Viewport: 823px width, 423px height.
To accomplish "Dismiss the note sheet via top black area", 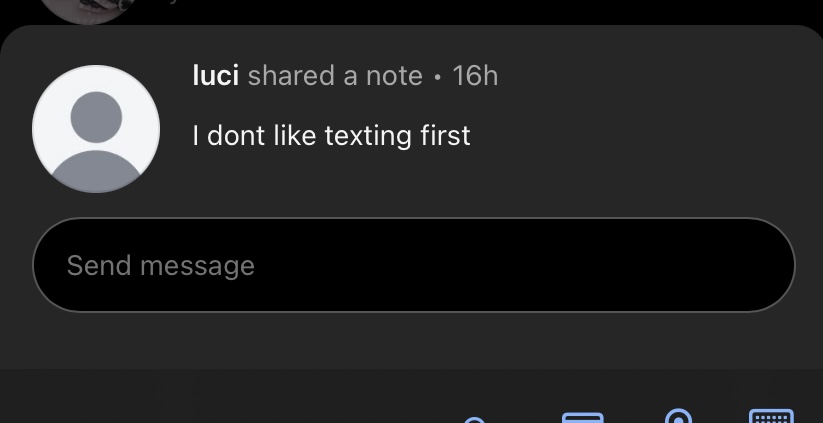I will click(x=500, y=12).
